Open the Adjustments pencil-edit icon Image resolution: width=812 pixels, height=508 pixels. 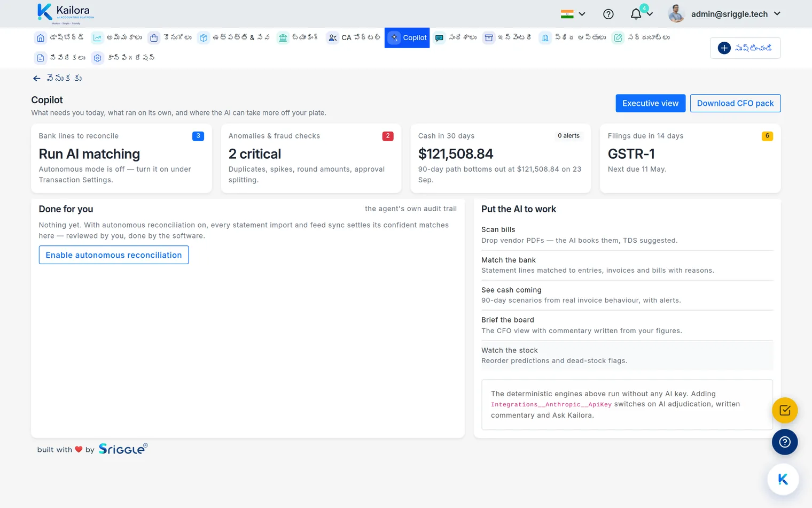[x=618, y=38]
